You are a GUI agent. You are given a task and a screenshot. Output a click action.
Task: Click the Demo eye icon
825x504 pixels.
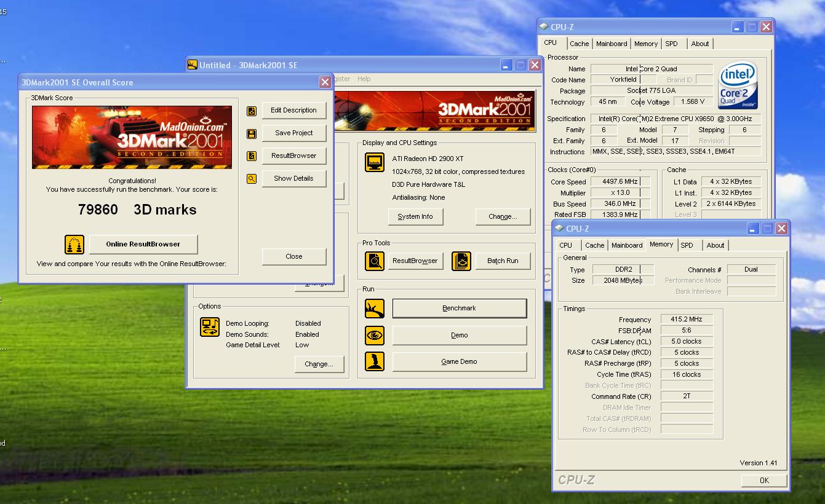tap(375, 335)
